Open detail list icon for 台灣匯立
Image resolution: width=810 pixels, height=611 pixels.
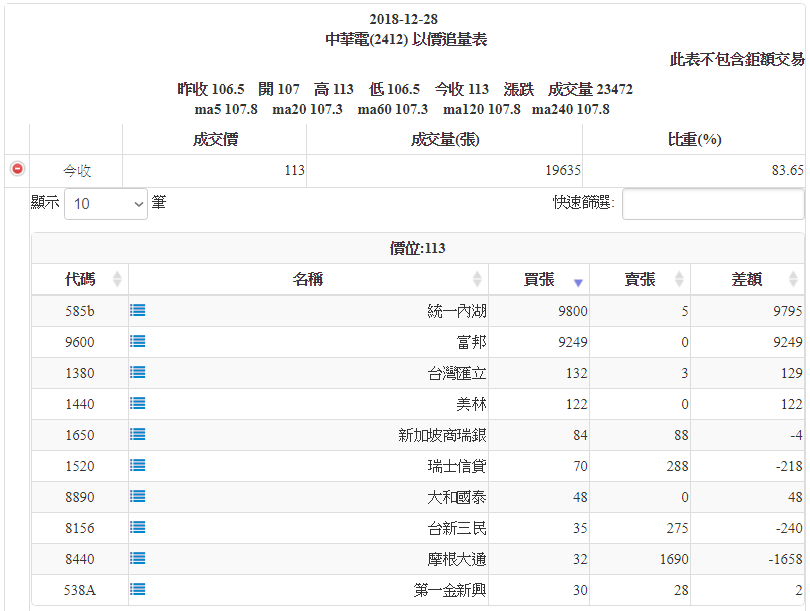click(x=138, y=373)
